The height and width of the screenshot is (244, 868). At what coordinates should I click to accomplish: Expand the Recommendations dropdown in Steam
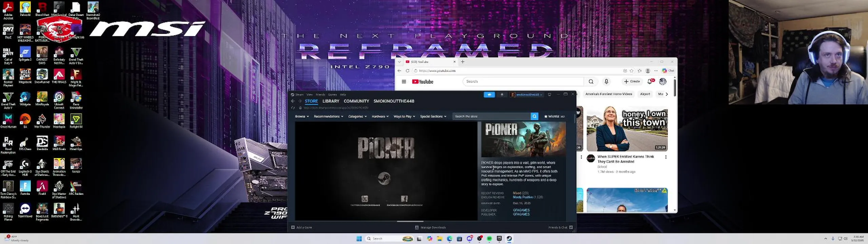(x=328, y=116)
